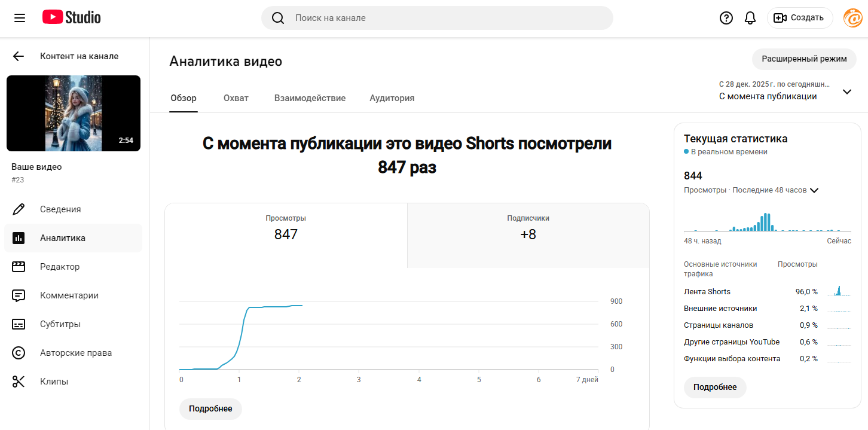The height and width of the screenshot is (430, 868).
Task: Open Субтитры in the sidebar
Action: tap(60, 324)
